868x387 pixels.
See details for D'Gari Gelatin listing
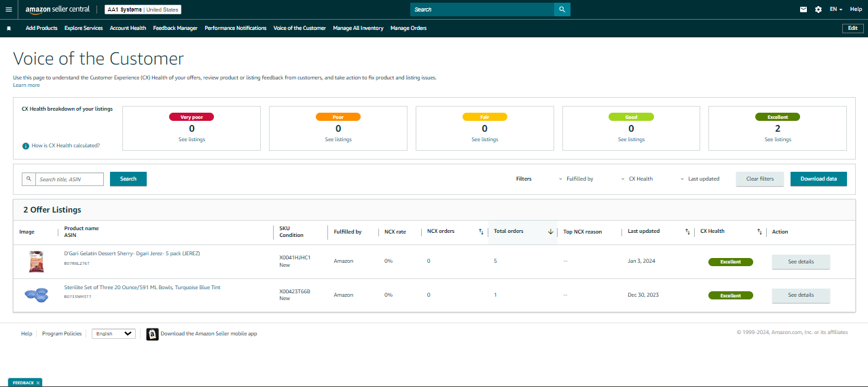click(801, 261)
